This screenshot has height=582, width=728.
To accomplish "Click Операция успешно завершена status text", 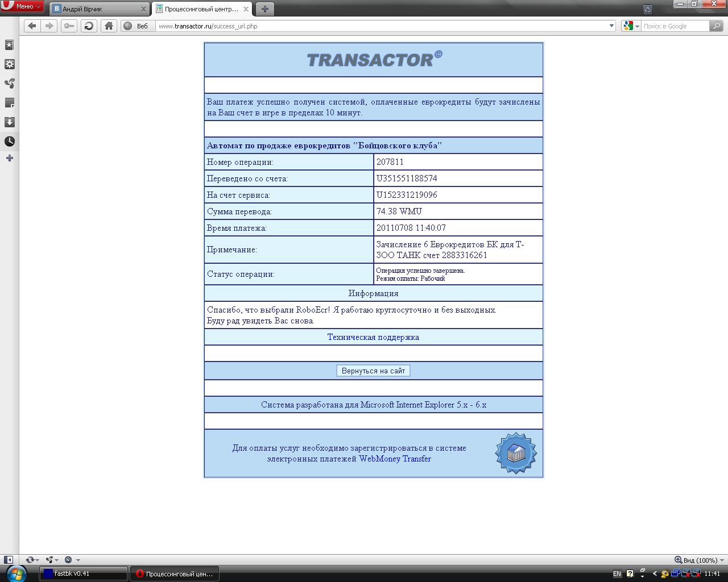I will point(420,271).
